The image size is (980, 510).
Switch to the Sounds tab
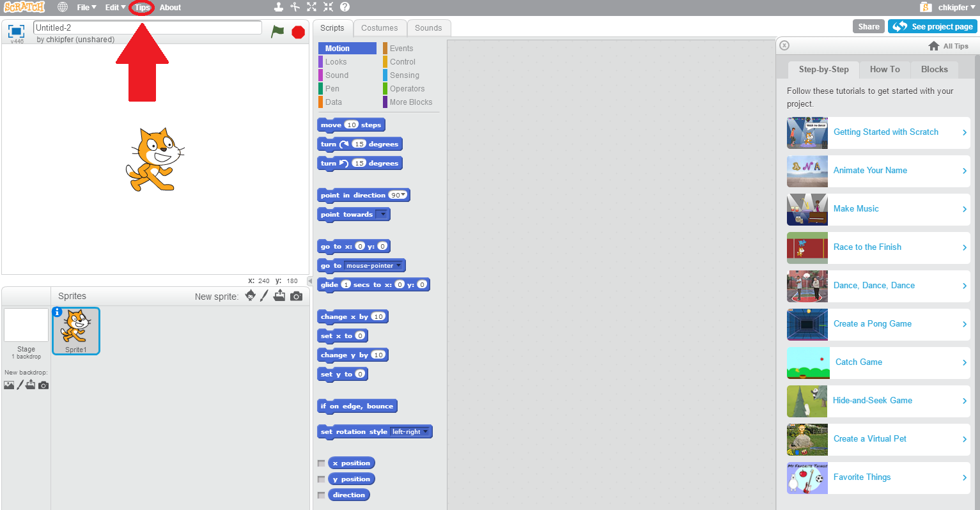pos(428,28)
